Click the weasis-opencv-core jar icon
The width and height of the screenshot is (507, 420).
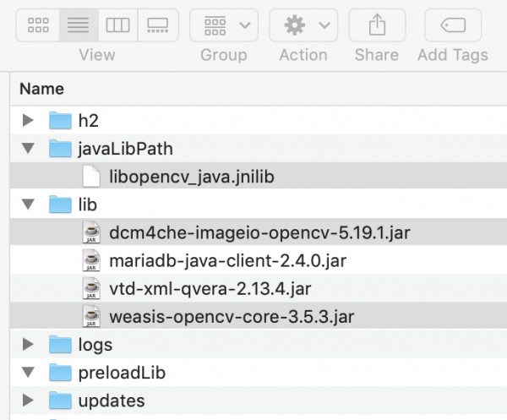coord(91,316)
